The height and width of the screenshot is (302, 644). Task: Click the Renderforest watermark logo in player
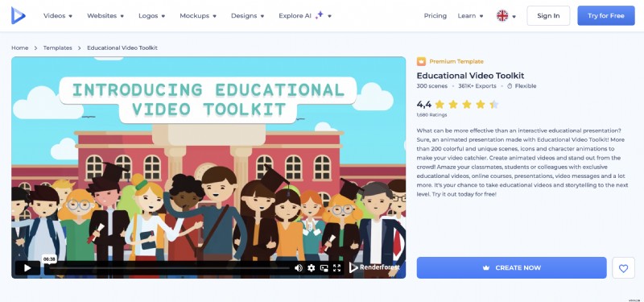[374, 267]
